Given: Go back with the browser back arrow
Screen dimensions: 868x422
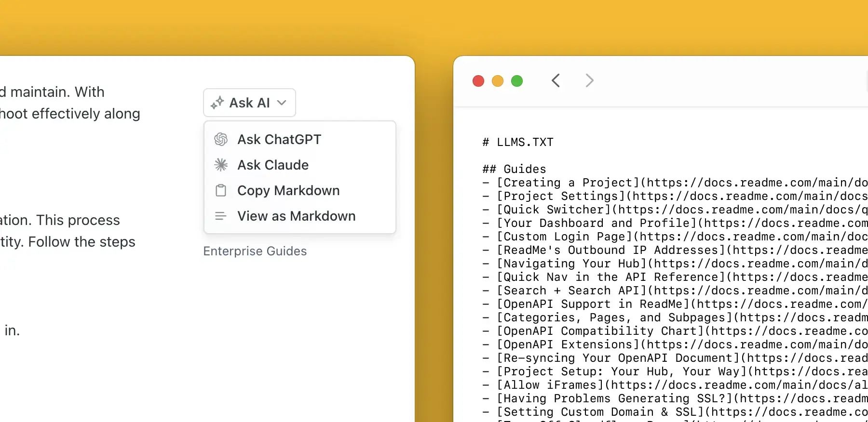Looking at the screenshot, I should (x=556, y=80).
